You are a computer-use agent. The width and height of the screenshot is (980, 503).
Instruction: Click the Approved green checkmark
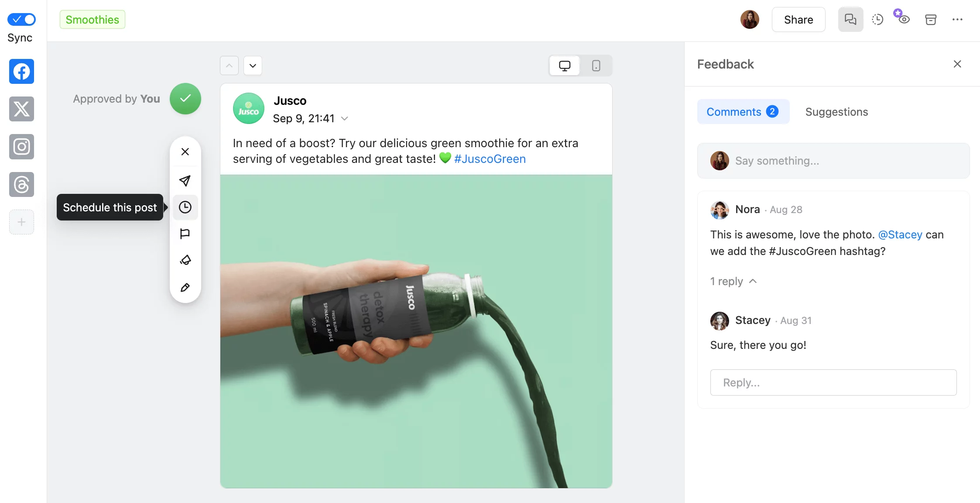tap(186, 99)
